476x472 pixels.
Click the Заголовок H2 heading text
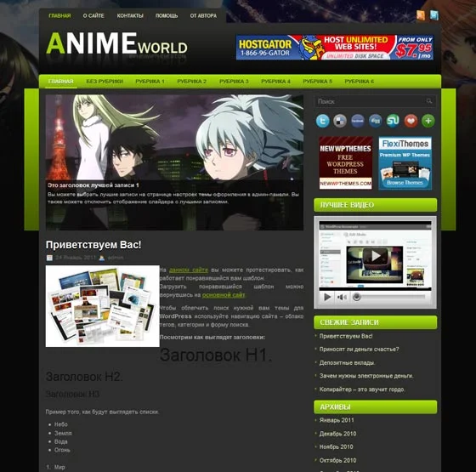[84, 377]
